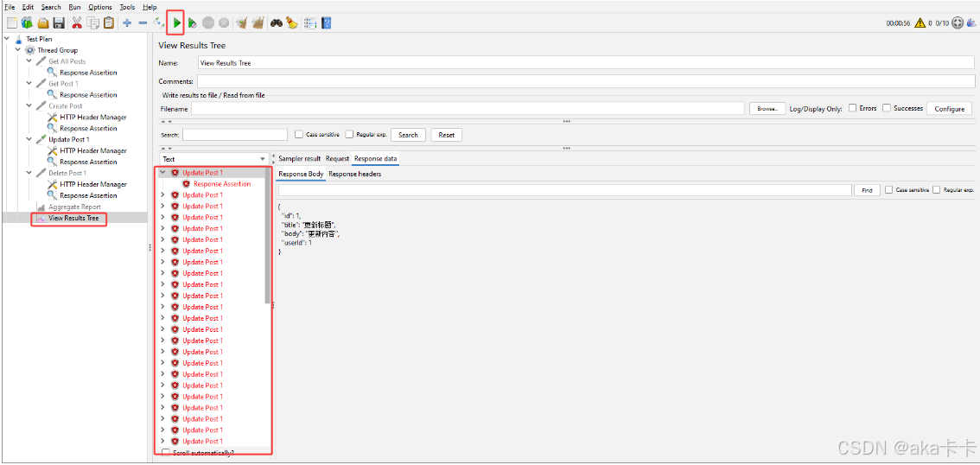Click the blue plus Add icon
The height and width of the screenshot is (465, 980).
click(x=127, y=23)
